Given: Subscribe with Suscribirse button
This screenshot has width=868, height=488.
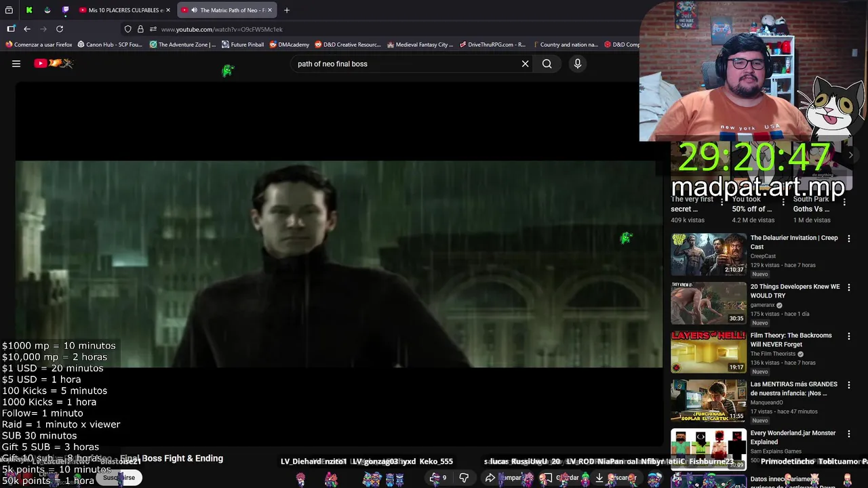Looking at the screenshot, I should coord(119,478).
